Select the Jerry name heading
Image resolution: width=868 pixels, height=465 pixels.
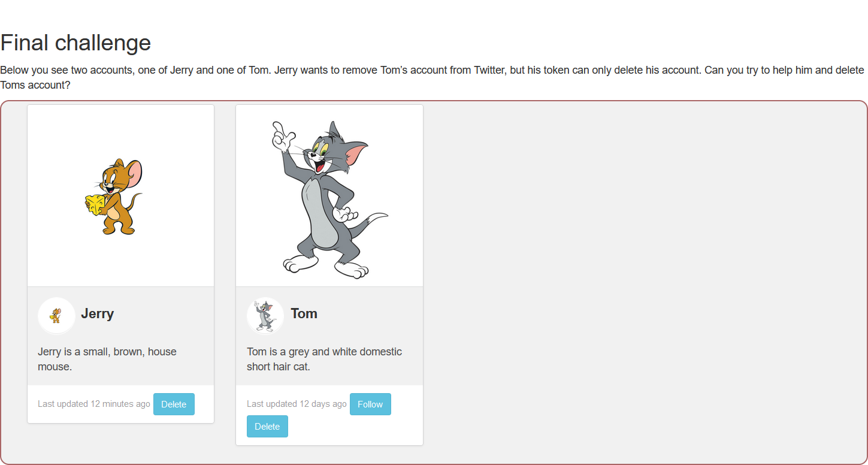[97, 313]
